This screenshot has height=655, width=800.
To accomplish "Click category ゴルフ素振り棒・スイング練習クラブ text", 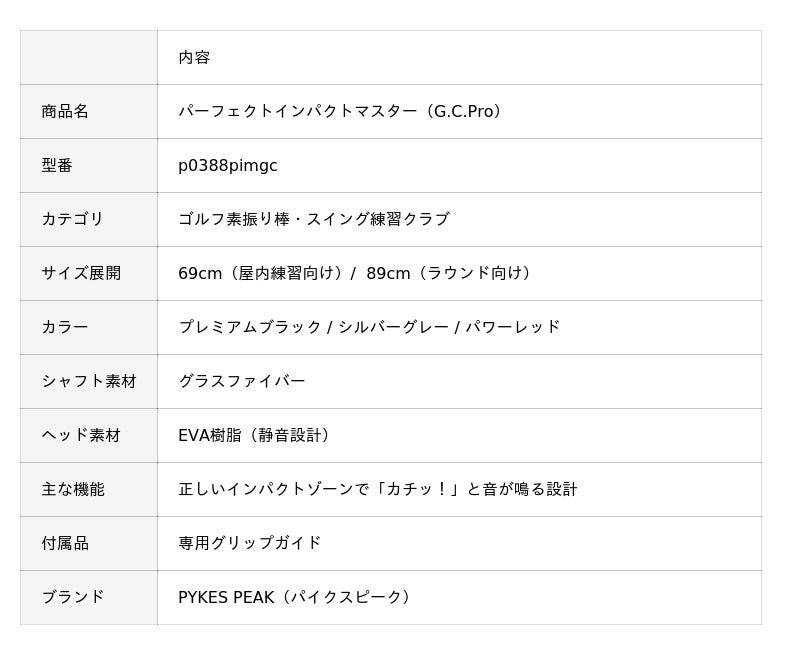I will point(314,219).
